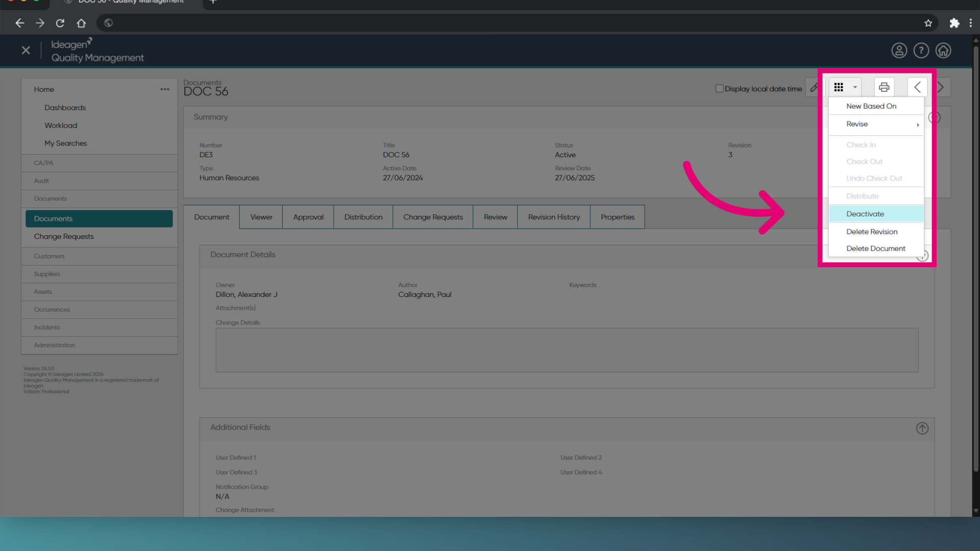Click the Type value Human Resources
Image resolution: width=980 pixels, height=551 pixels.
(229, 178)
